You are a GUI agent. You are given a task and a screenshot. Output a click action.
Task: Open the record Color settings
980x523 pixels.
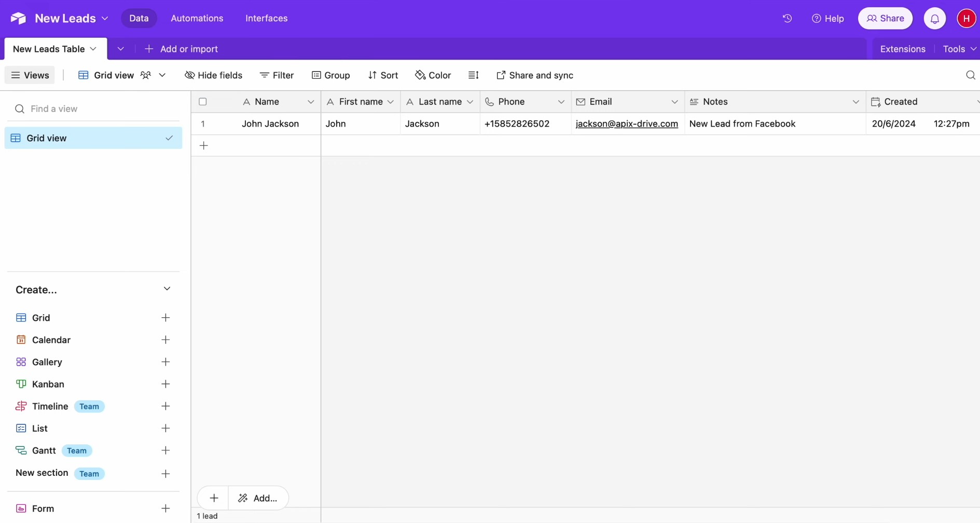click(x=433, y=75)
